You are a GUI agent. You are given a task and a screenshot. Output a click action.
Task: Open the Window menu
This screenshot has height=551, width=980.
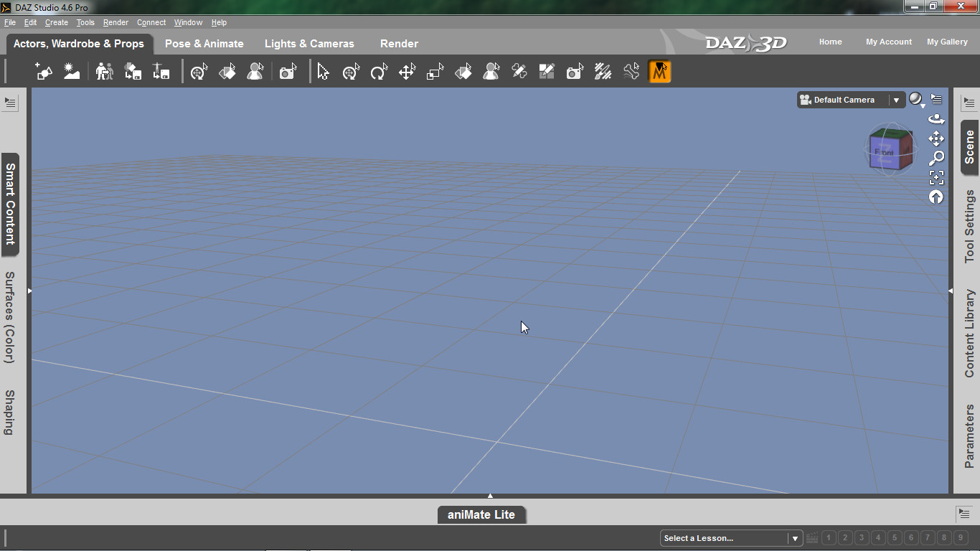[x=188, y=22]
